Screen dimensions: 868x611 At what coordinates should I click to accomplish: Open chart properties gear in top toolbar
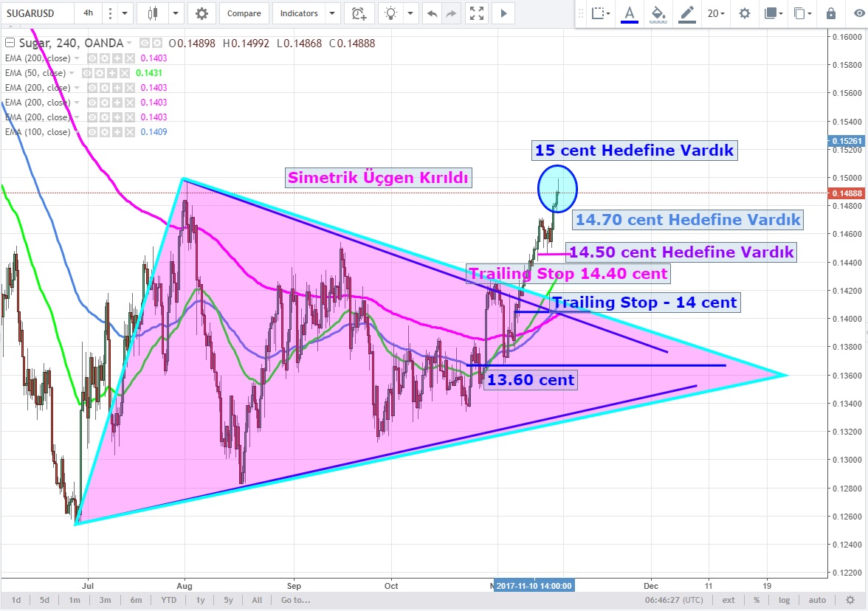click(x=201, y=13)
